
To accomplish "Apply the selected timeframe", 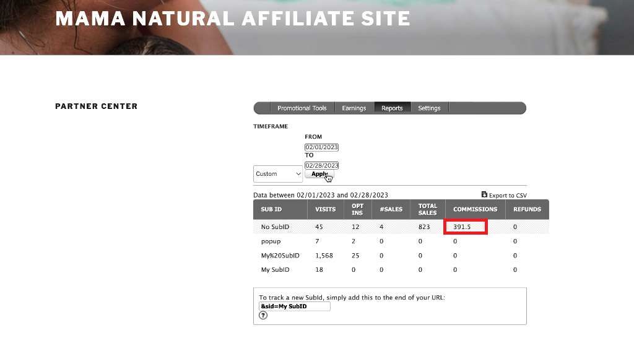I will (x=319, y=174).
